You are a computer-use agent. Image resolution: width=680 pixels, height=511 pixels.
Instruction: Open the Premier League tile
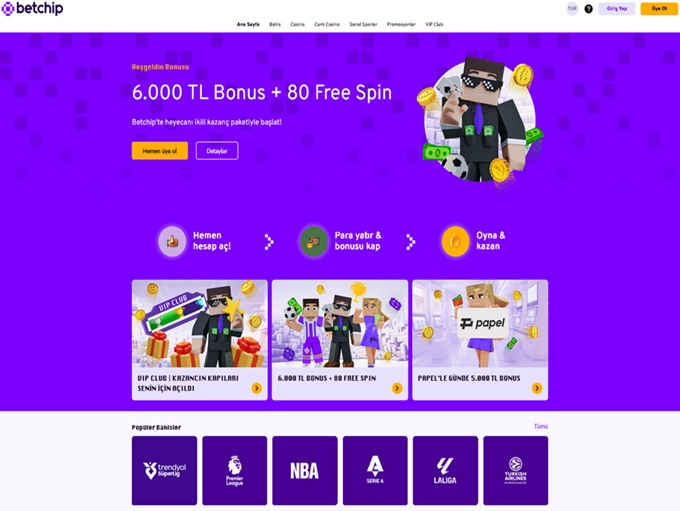click(235, 471)
